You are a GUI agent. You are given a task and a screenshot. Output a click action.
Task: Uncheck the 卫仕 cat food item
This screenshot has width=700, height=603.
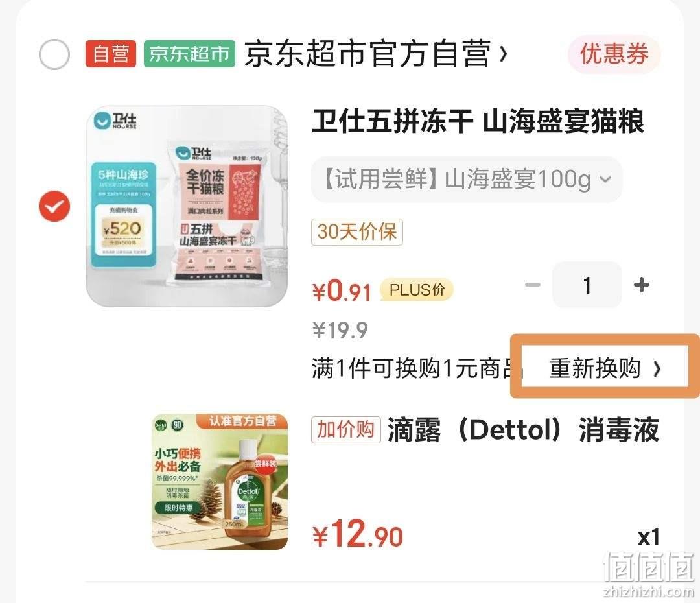pyautogui.click(x=54, y=206)
